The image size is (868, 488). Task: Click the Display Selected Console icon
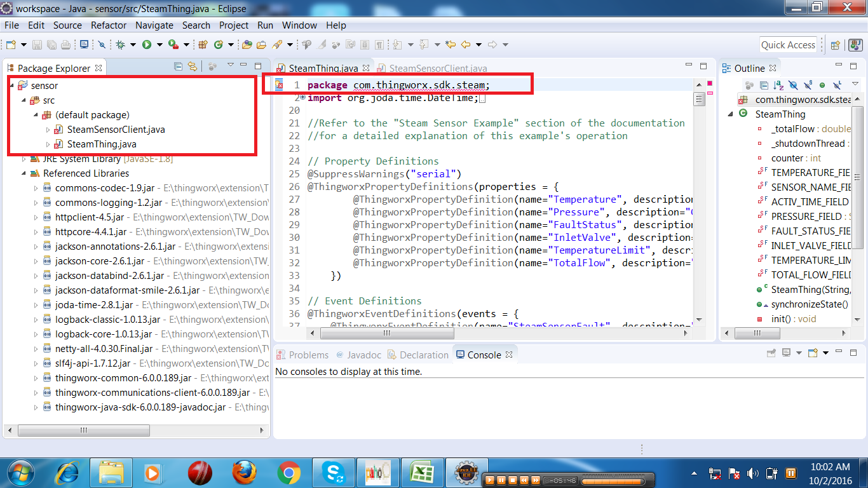point(786,353)
